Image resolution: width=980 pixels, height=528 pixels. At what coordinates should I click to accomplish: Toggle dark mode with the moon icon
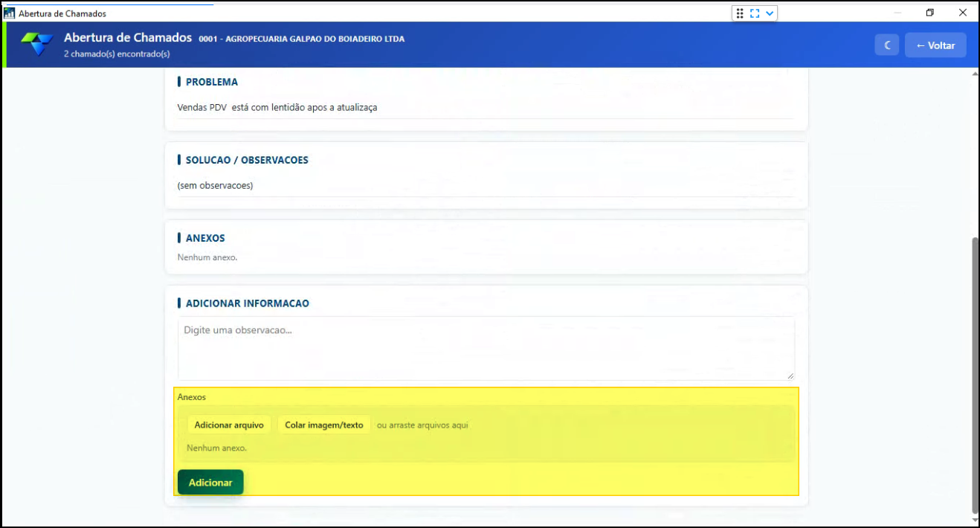[887, 45]
